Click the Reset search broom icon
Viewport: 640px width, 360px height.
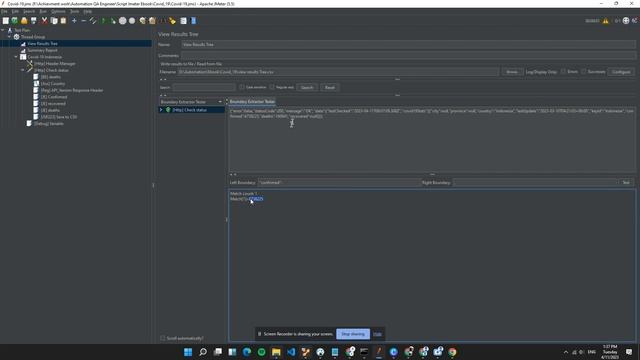point(172,21)
